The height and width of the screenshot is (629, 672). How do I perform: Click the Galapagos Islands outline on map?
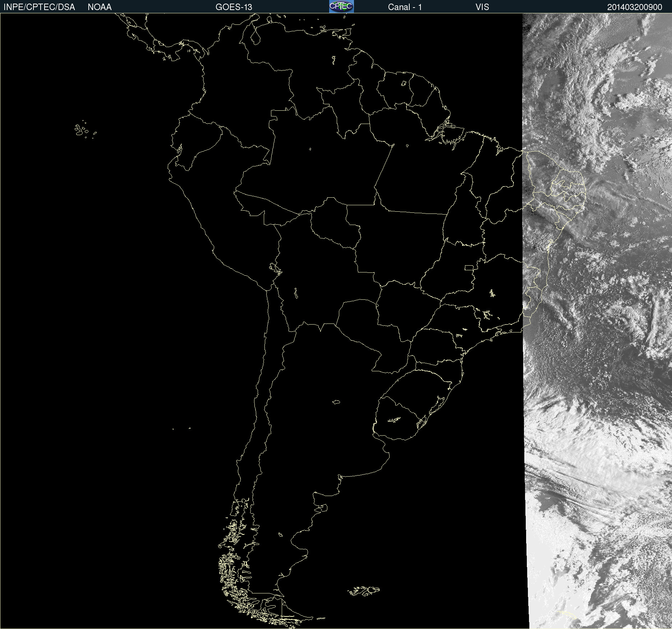coord(85,130)
